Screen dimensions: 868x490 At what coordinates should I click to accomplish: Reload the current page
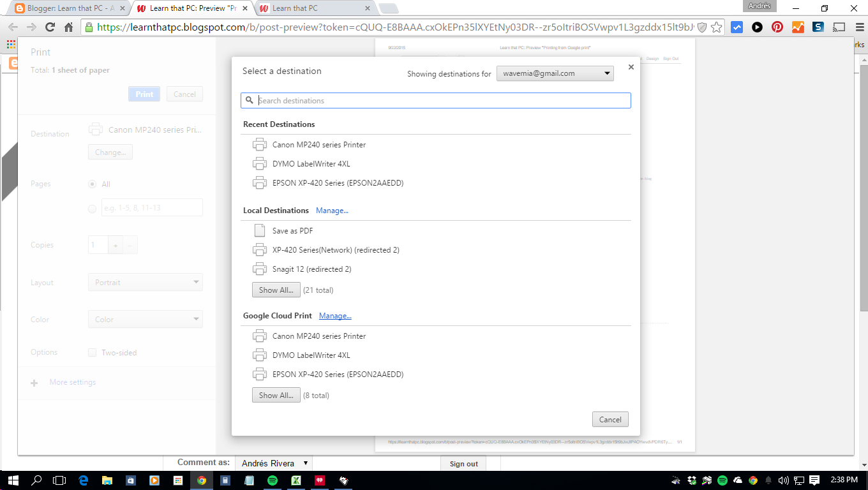click(x=50, y=27)
